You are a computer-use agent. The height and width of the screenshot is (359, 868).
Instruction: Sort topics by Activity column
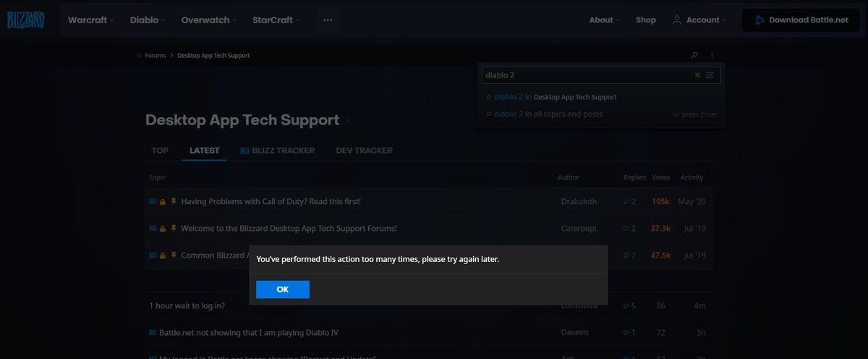tap(692, 177)
